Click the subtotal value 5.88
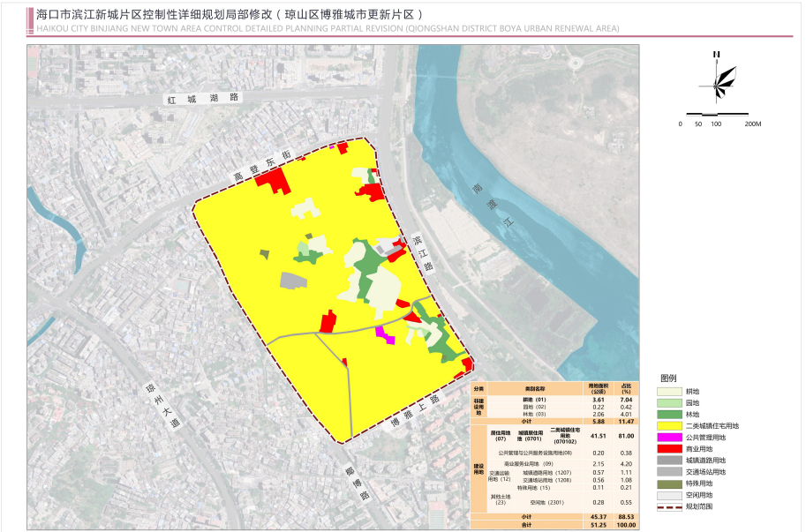 click(x=599, y=421)
